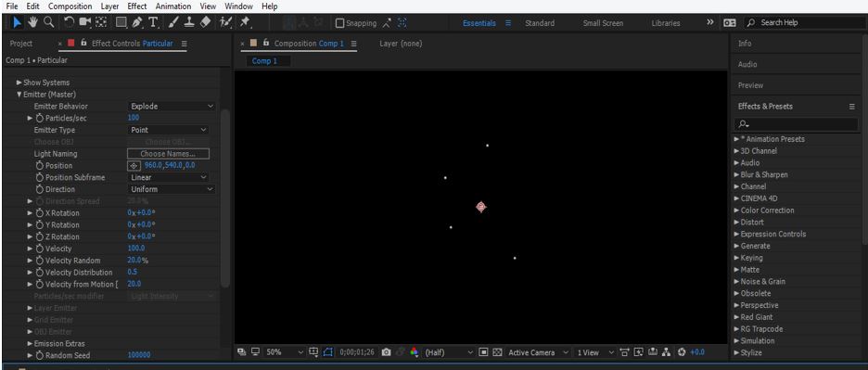Screen dimensions: 868x370
Task: Collapse the Emitter (Master) group
Action: [19, 95]
